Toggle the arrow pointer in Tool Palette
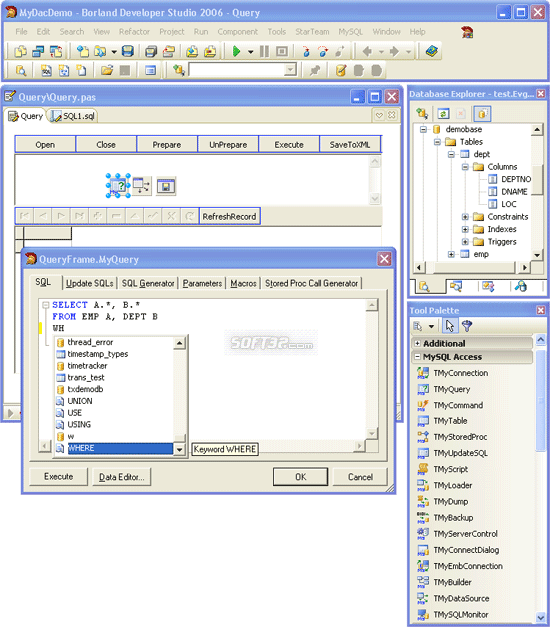This screenshot has height=627, width=550. tap(450, 326)
